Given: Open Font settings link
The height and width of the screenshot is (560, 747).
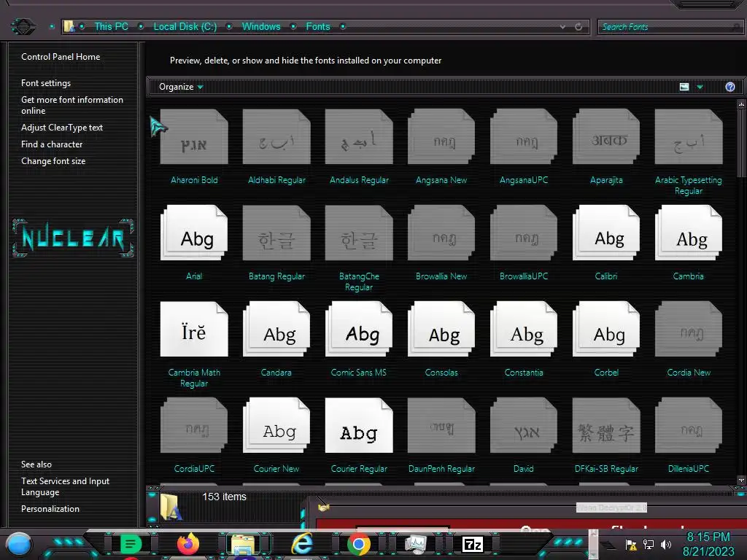Looking at the screenshot, I should tap(46, 83).
